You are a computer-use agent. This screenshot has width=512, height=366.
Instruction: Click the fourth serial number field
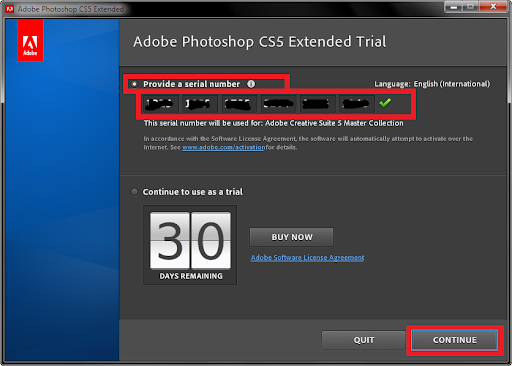[x=278, y=104]
